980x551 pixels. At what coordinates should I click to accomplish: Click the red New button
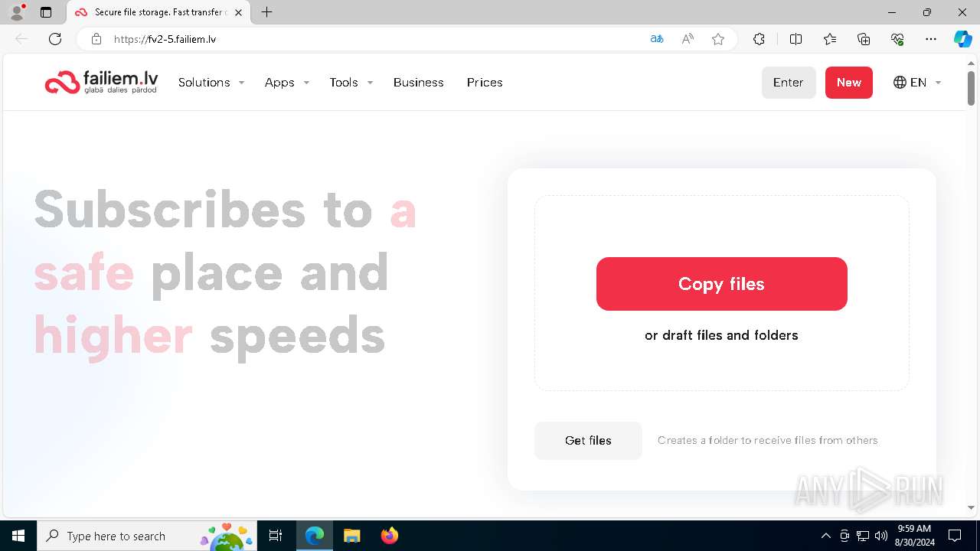tap(849, 83)
